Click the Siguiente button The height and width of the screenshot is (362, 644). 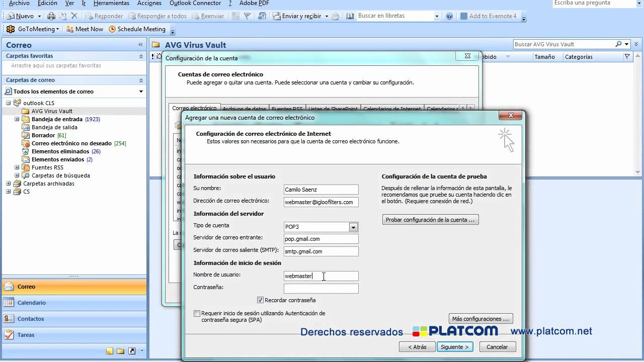point(455,347)
